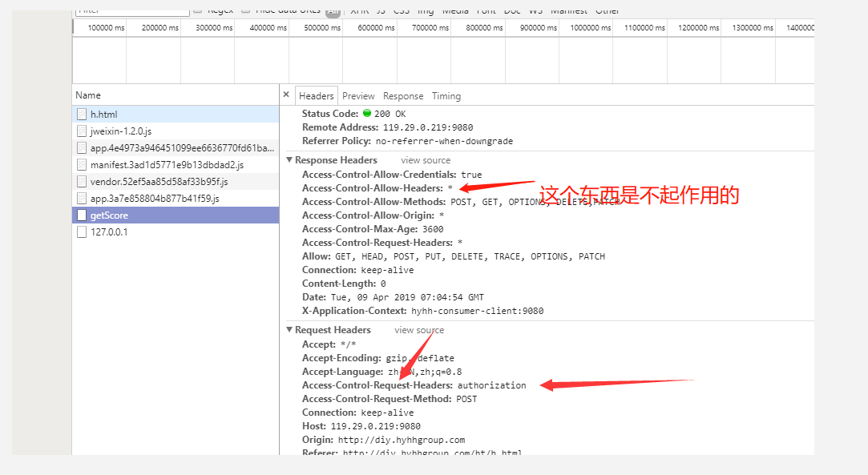Click the Origin http://diy.hyhhgroup.com line

click(x=383, y=440)
